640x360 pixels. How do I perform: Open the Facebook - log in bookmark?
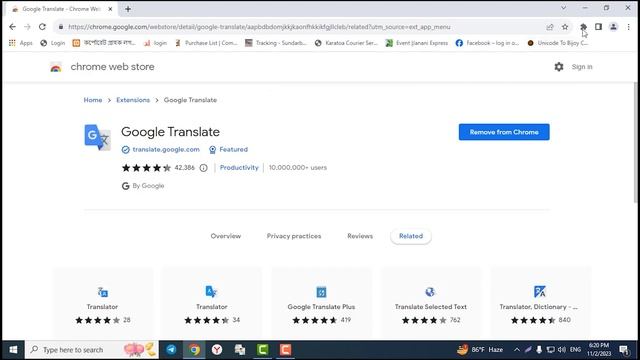tap(487, 43)
